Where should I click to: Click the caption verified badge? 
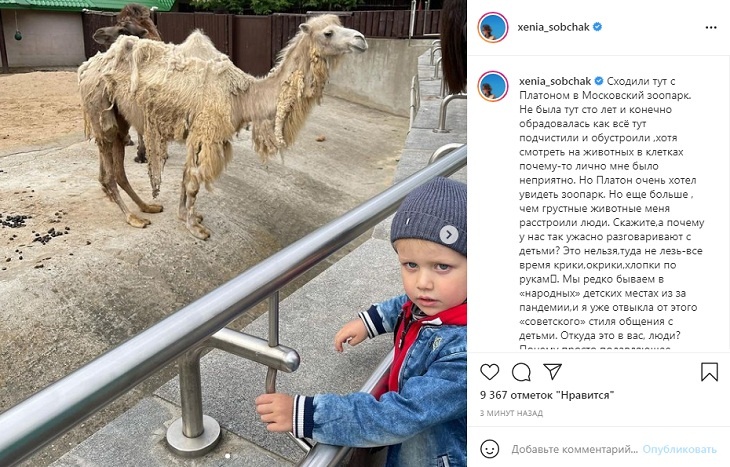coord(599,81)
